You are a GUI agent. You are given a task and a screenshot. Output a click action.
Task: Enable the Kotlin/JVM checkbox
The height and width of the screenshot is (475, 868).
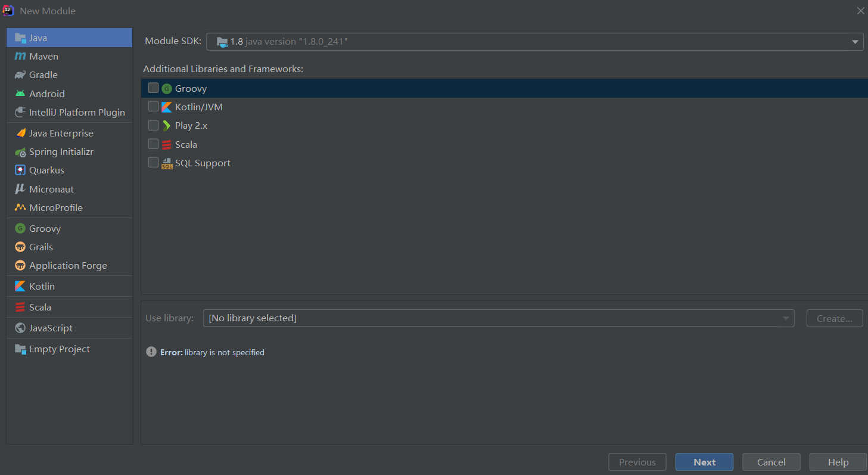coord(153,107)
